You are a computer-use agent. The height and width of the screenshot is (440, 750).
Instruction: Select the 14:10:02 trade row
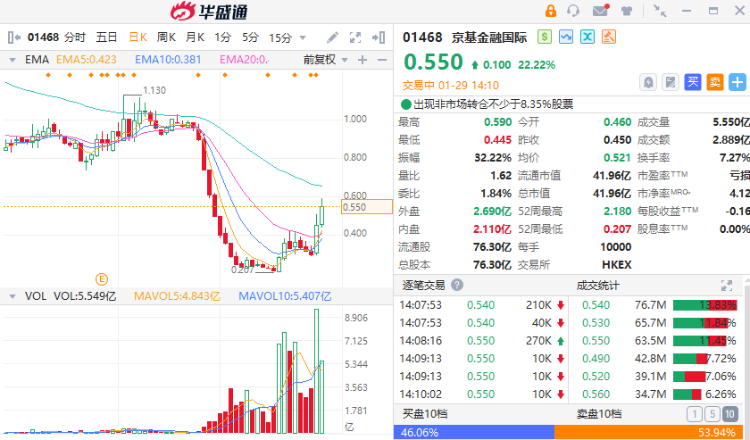tap(482, 394)
